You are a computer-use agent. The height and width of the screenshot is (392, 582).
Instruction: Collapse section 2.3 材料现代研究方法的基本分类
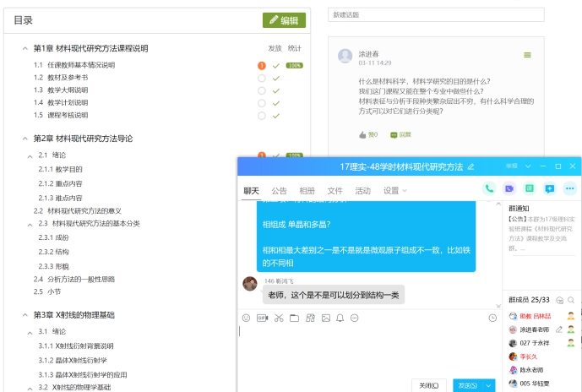click(30, 224)
